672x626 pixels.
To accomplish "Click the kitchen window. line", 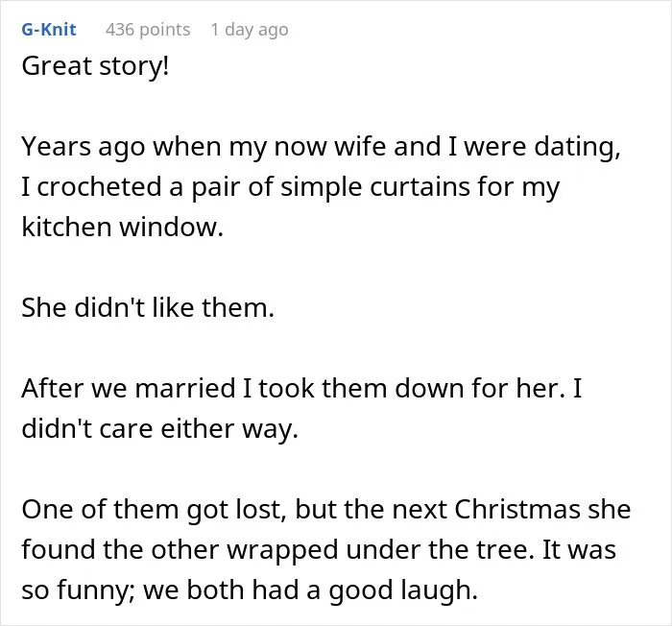I will 123,227.
